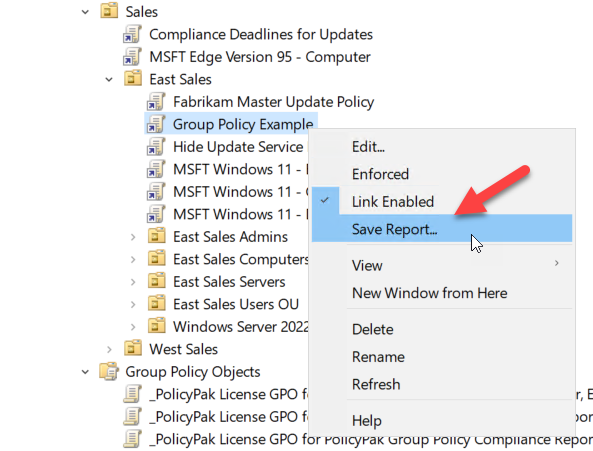Select the Compliance Deadlines for Updates GPO icon
This screenshot has width=593, height=451.
point(132,34)
